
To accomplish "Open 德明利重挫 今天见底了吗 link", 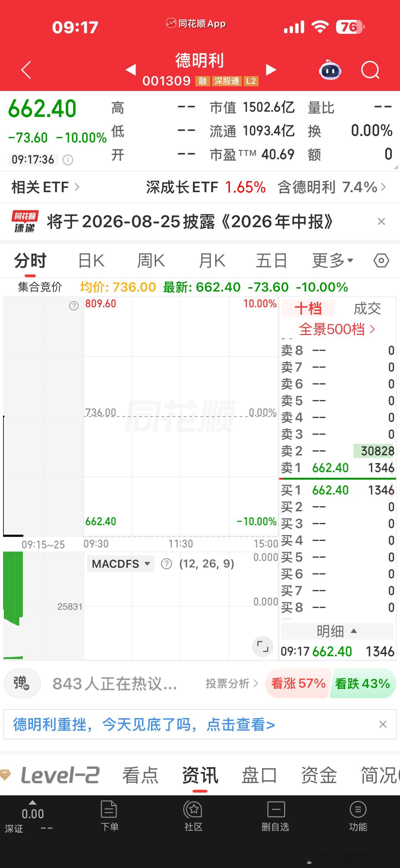I will click(x=144, y=725).
